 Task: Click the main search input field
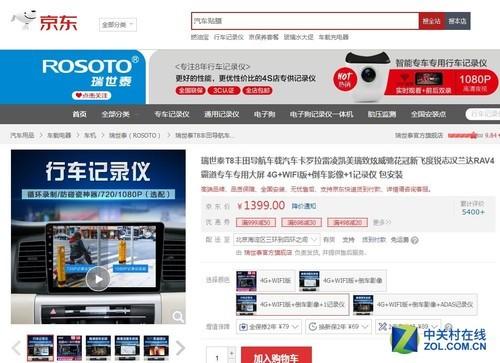click(x=305, y=21)
